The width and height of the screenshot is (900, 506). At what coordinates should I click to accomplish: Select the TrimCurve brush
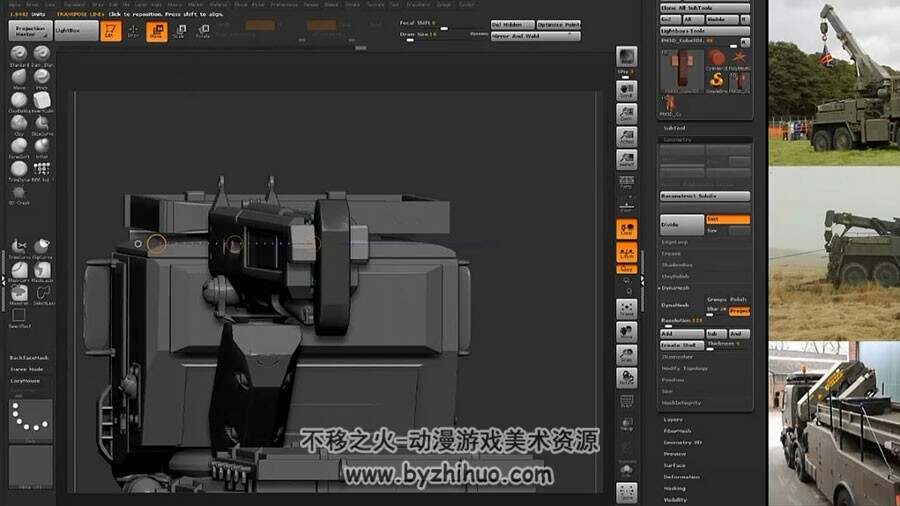(x=19, y=247)
